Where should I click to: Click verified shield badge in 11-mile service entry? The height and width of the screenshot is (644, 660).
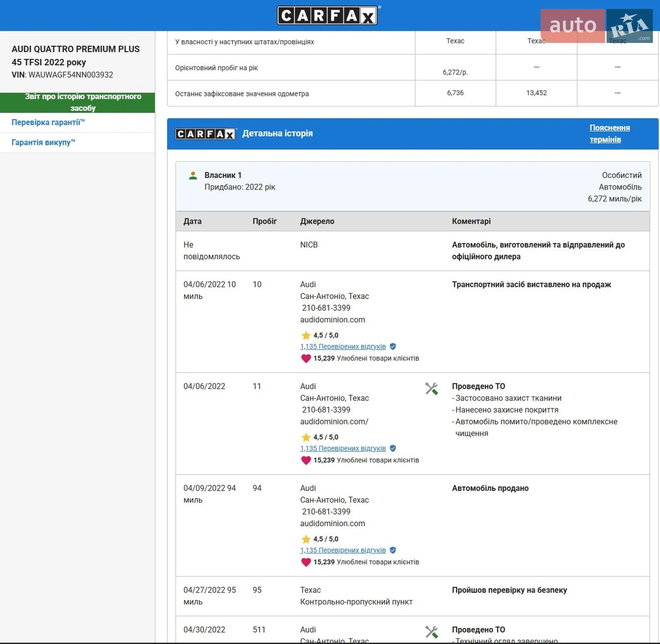pyautogui.click(x=393, y=448)
